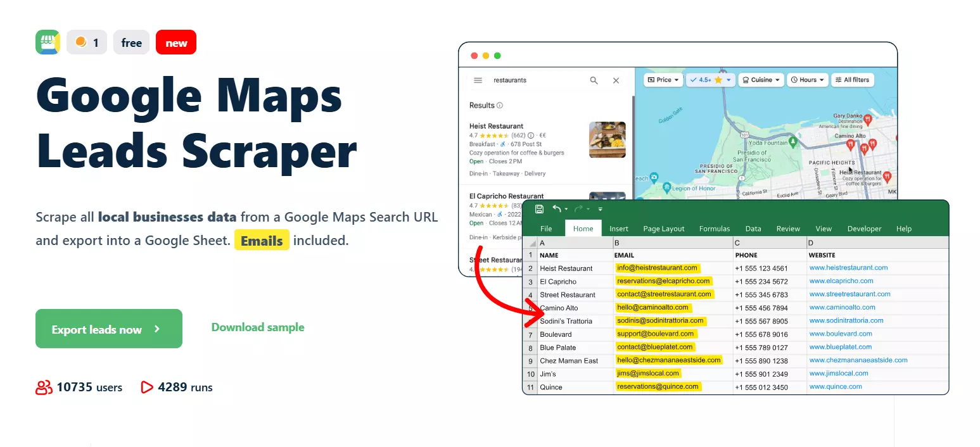
Task: Clear the restaurants search with X icon
Action: pyautogui.click(x=616, y=80)
